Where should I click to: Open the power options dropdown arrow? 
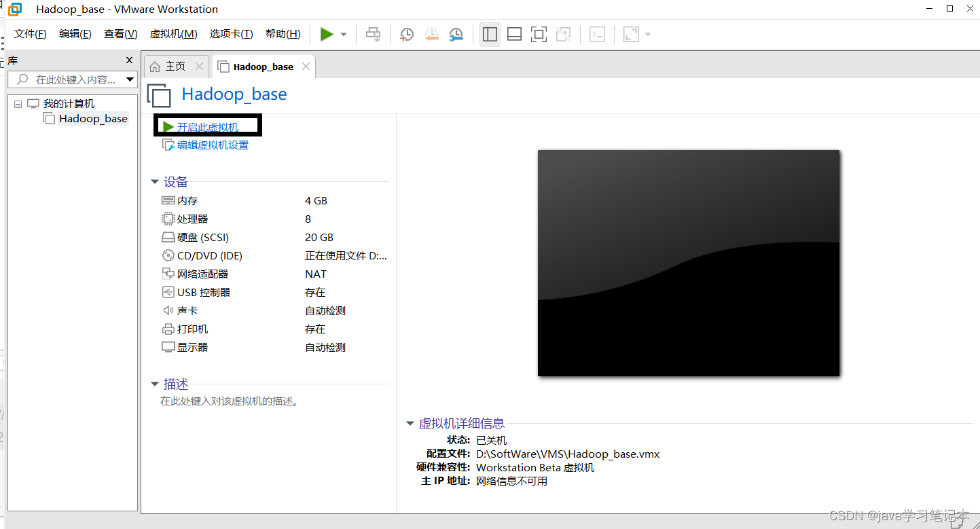coord(344,35)
